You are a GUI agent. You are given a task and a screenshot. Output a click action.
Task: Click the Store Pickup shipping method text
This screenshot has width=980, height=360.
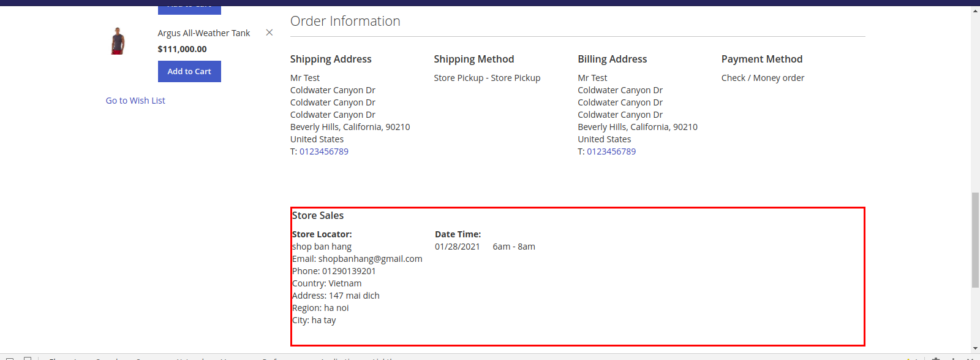tap(487, 78)
